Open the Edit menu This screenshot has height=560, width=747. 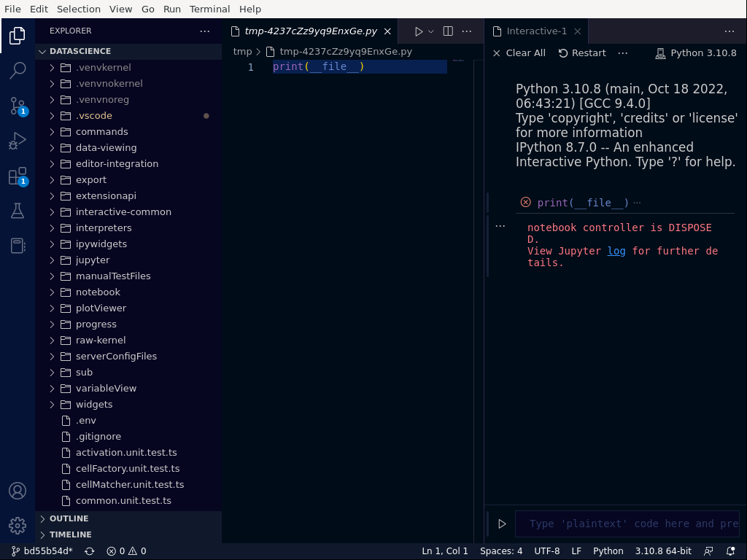tap(39, 9)
